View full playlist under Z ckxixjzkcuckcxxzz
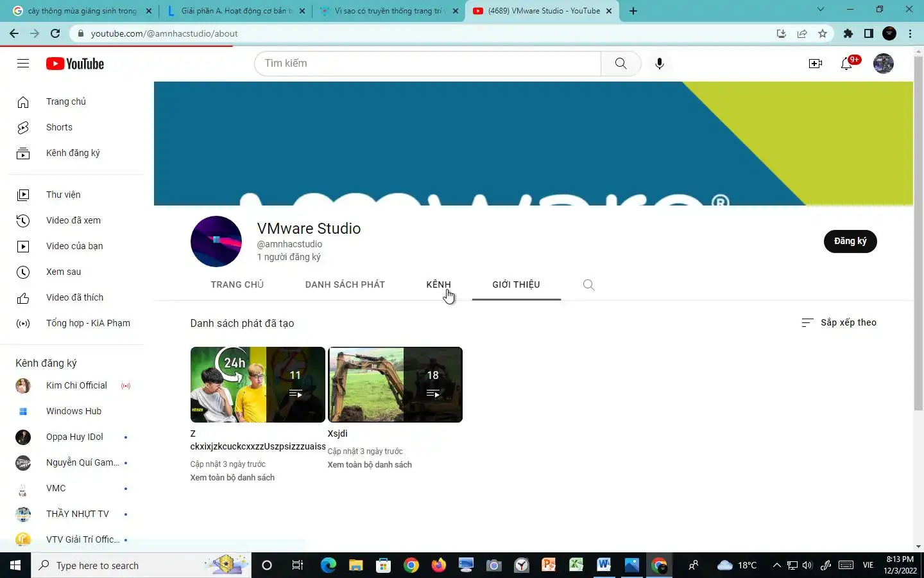924x578 pixels. coord(232,477)
